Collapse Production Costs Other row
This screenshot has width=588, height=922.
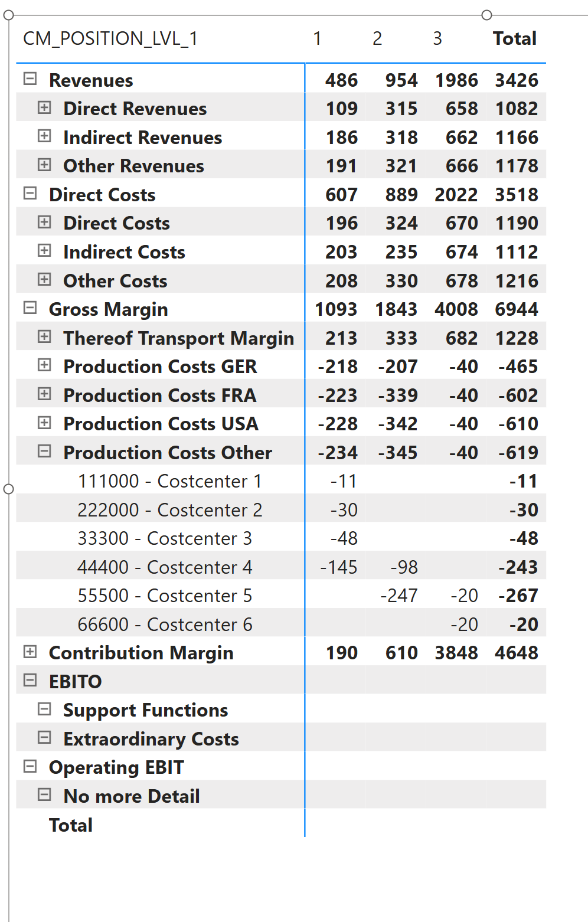click(44, 451)
